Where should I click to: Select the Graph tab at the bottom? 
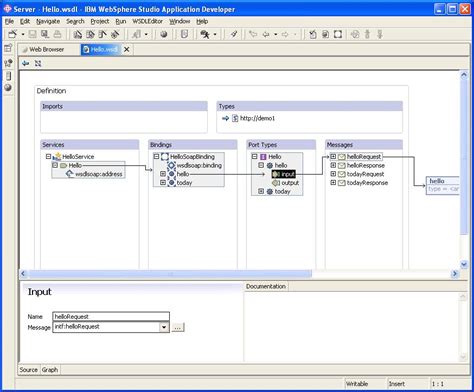50,370
